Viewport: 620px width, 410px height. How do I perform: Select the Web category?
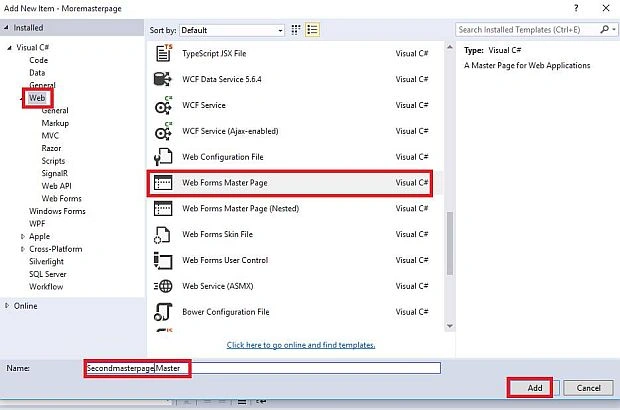tap(37, 98)
